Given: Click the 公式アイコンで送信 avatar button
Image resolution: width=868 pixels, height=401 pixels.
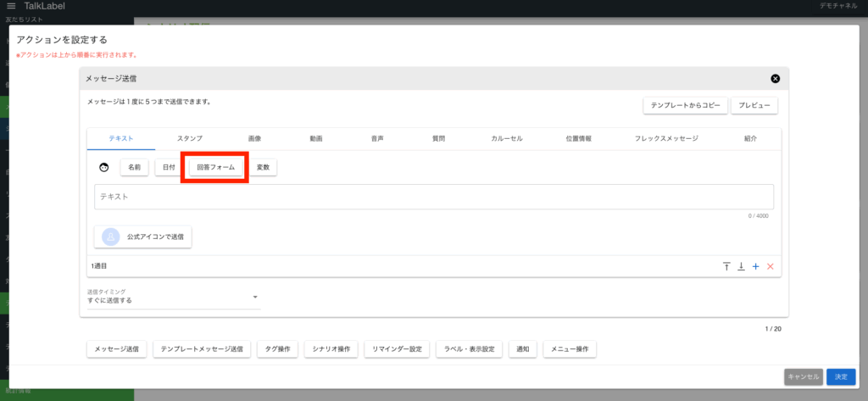Looking at the screenshot, I should 142,237.
